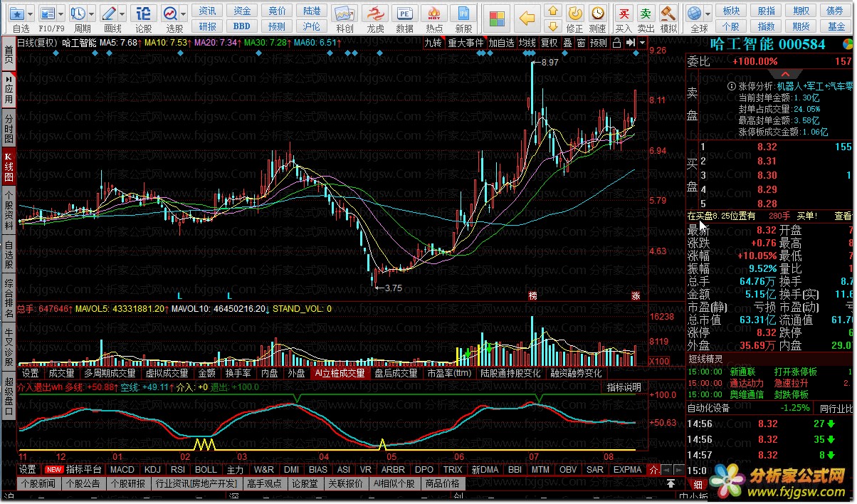Toggle the lock icon above the chart
This screenshot has width=857, height=504.
(616, 43)
